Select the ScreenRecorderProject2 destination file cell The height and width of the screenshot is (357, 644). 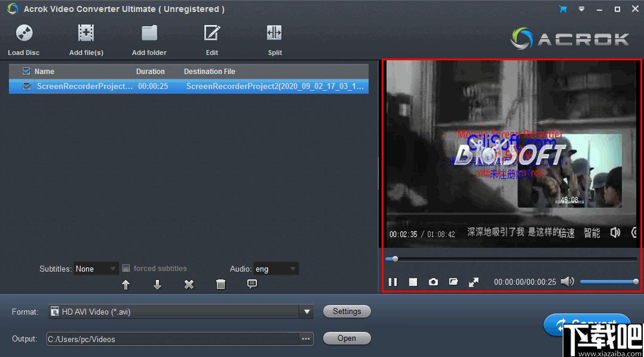click(275, 86)
